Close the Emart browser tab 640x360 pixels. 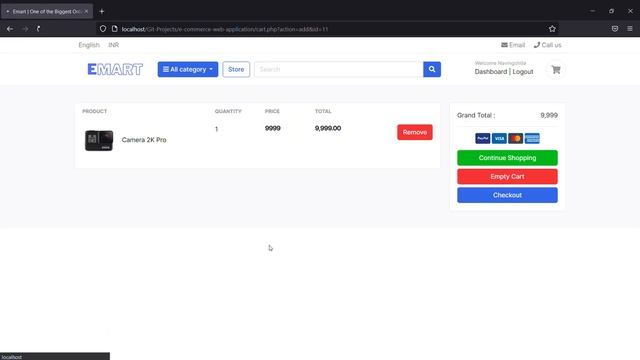pyautogui.click(x=86, y=11)
